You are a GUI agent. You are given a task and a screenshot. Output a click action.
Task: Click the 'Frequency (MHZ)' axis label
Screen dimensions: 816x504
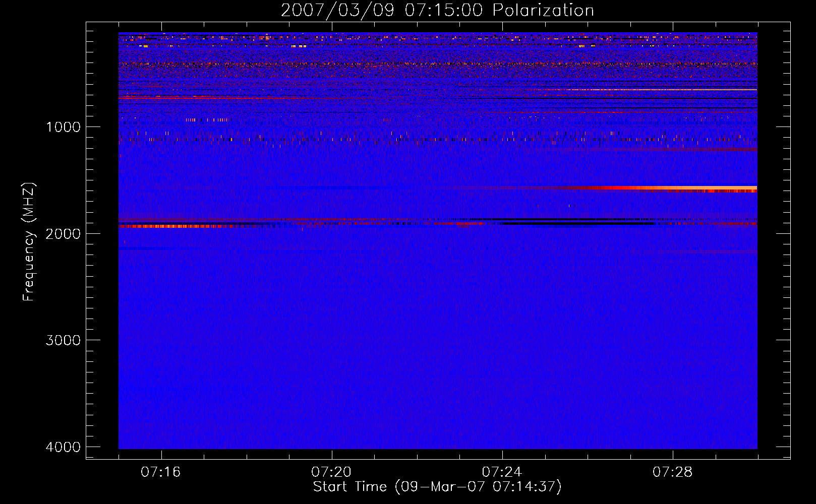[29, 242]
